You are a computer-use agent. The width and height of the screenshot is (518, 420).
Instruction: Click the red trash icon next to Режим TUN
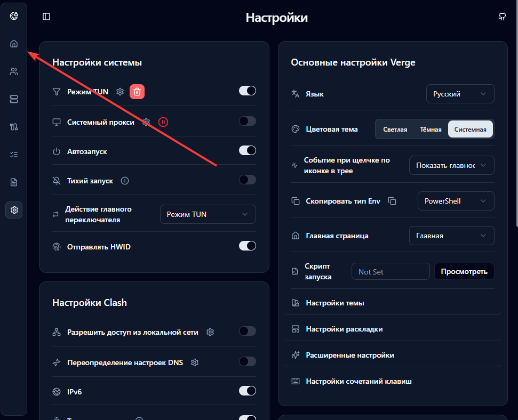[137, 91]
